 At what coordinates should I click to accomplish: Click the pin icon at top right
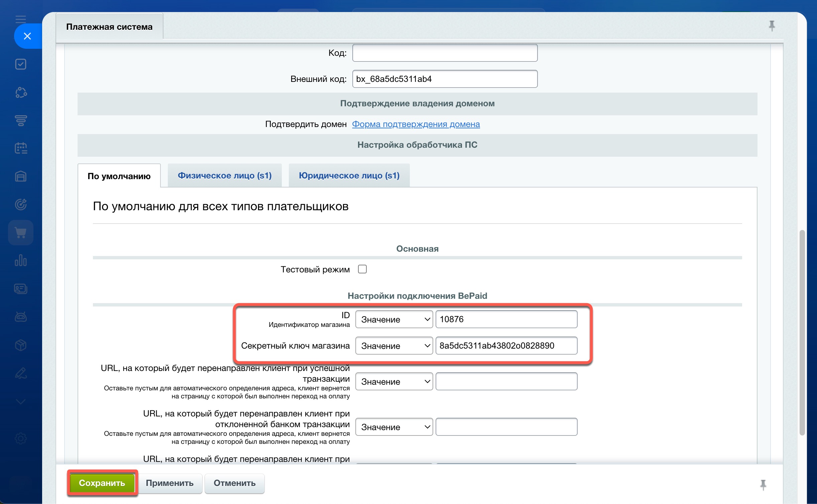coord(772,26)
